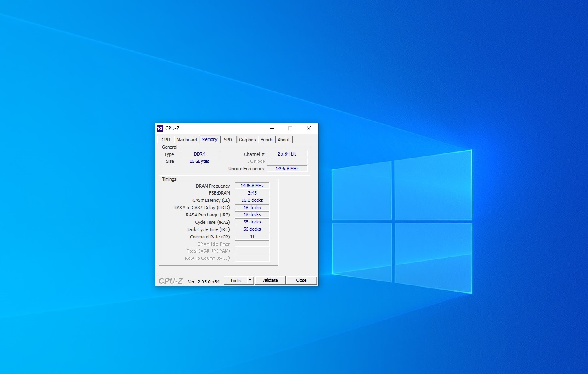Click the 2 x 64-bit channel field
This screenshot has width=588, height=374.
point(286,154)
